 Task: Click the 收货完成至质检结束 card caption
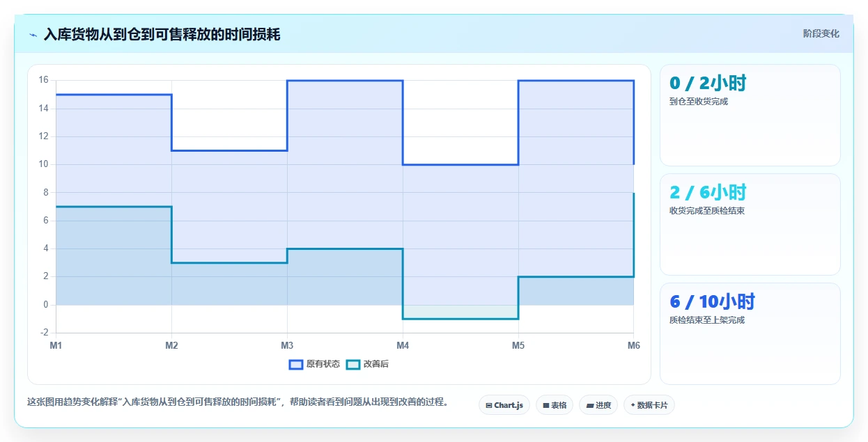tap(707, 211)
